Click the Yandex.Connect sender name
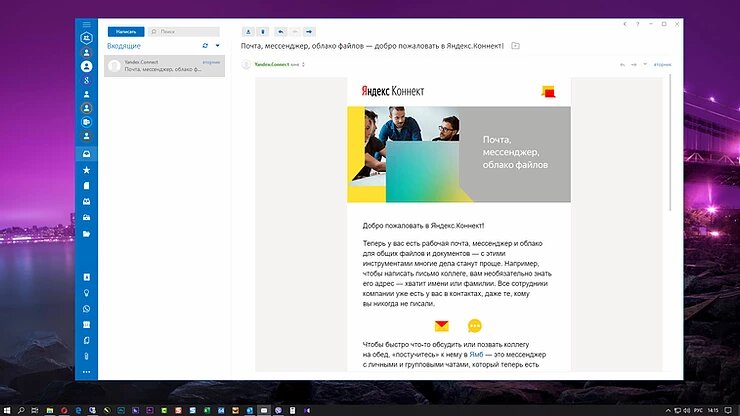740x416 pixels. pyautogui.click(x=271, y=64)
